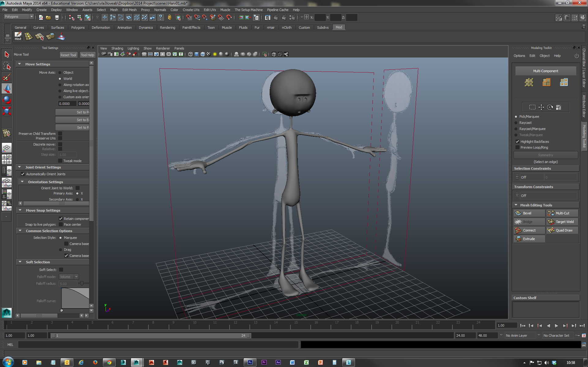Click the Lasso select tool

point(7,66)
